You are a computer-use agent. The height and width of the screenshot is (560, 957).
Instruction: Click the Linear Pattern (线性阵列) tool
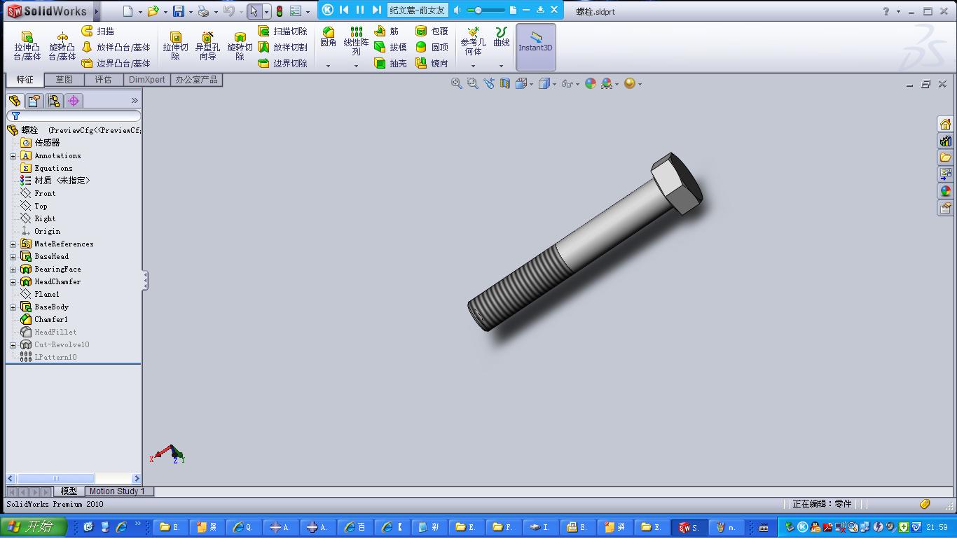[x=356, y=41]
